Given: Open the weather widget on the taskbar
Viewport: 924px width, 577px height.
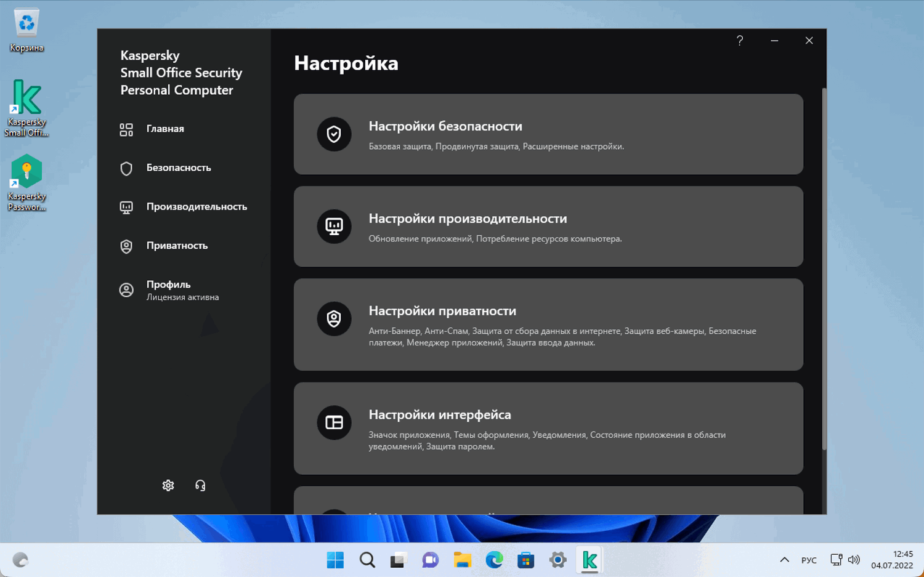Looking at the screenshot, I should 20,560.
